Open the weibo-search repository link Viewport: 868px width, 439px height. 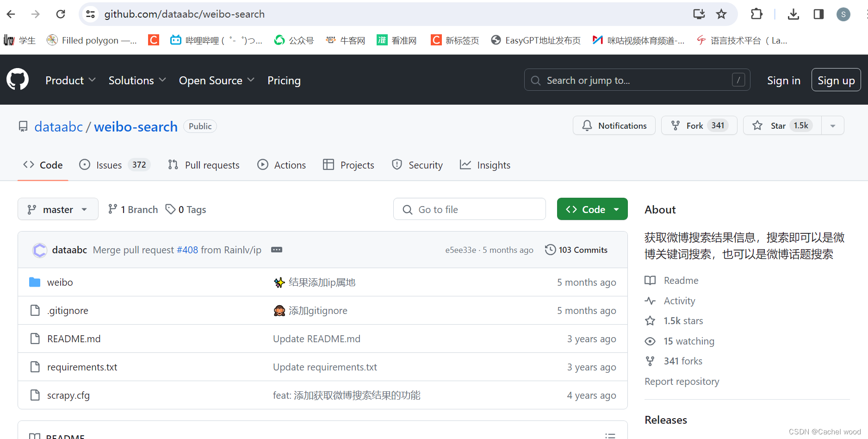136,126
